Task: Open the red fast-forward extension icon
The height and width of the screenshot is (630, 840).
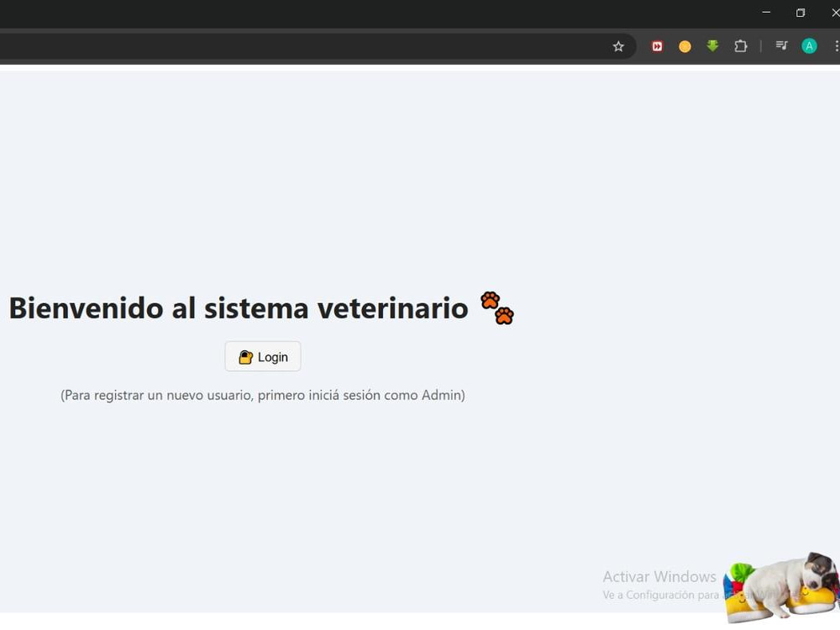Action: pyautogui.click(x=657, y=46)
